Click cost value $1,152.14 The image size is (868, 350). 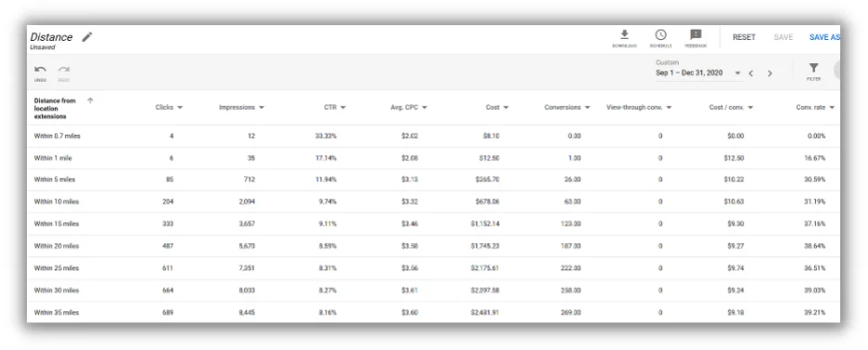[486, 225]
